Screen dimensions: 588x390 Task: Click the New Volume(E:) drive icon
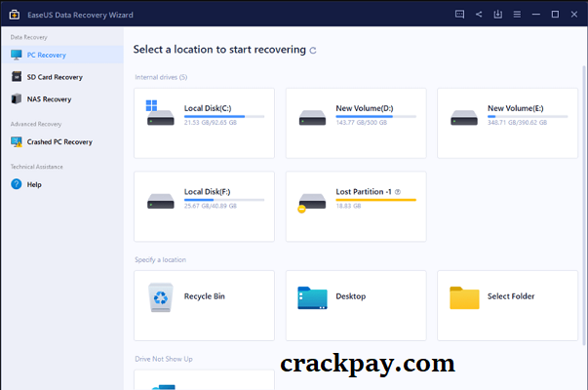click(x=464, y=117)
